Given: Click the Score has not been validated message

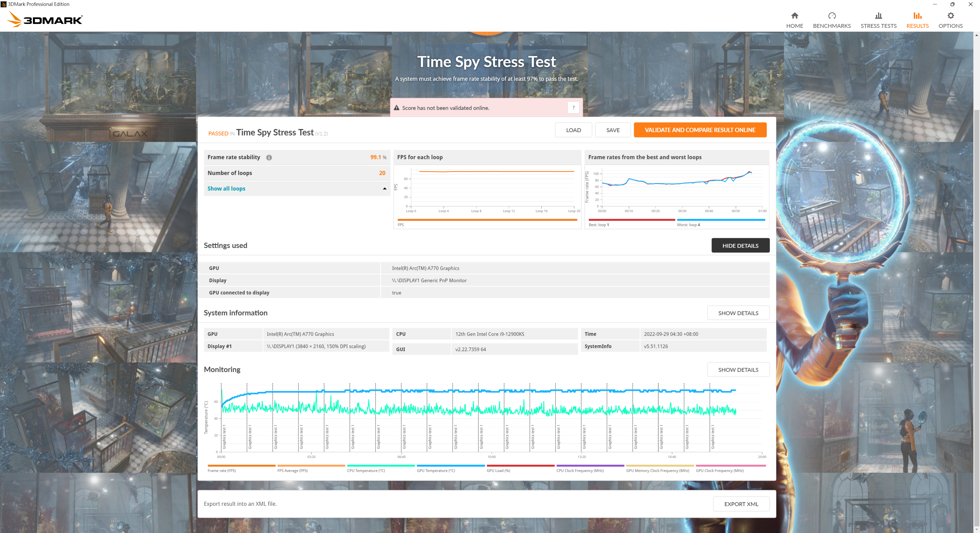Looking at the screenshot, I should pos(446,108).
